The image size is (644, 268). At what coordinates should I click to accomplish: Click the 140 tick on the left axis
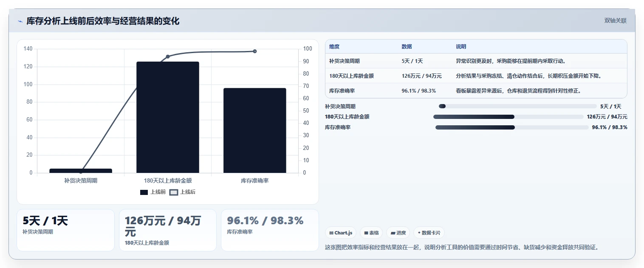28,49
